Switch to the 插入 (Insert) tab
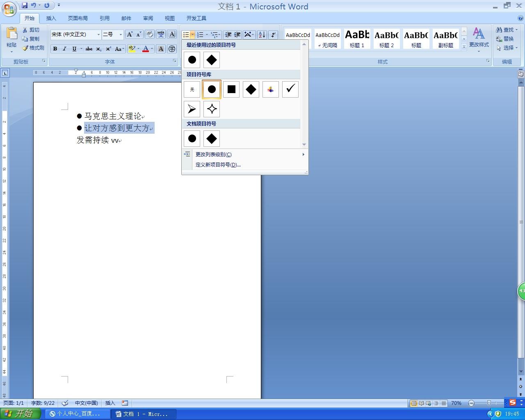 [51, 18]
